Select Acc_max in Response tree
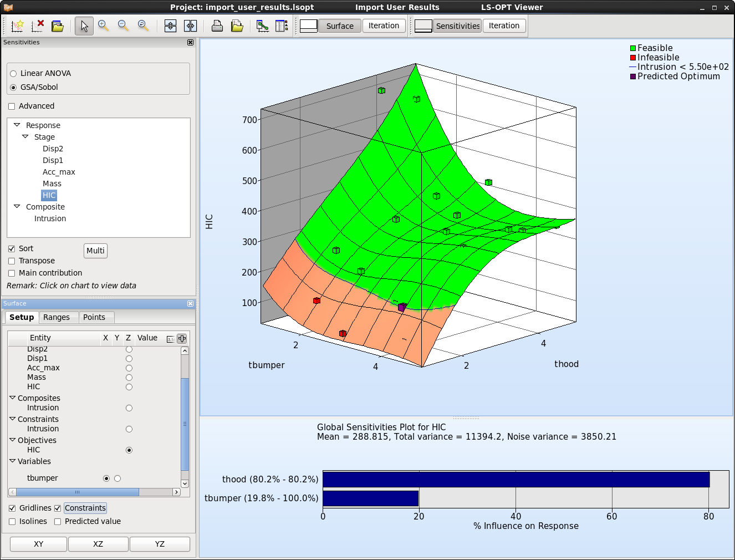This screenshot has width=735, height=560. [59, 172]
